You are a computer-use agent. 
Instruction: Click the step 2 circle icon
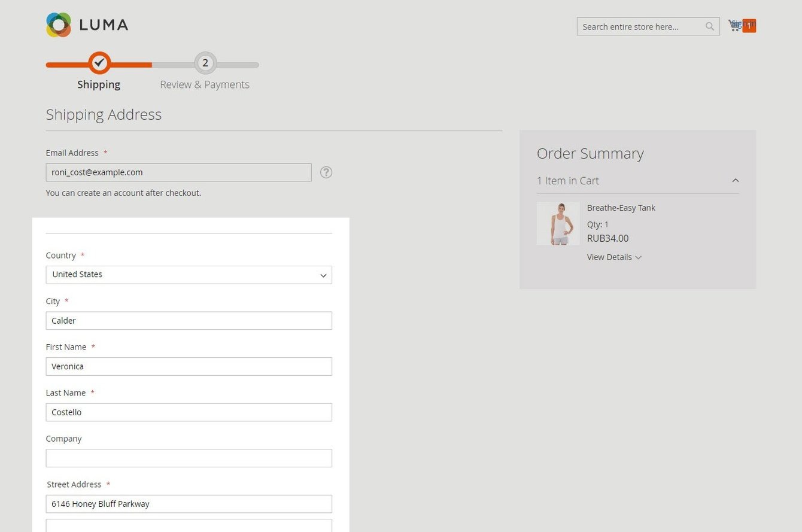click(x=205, y=63)
